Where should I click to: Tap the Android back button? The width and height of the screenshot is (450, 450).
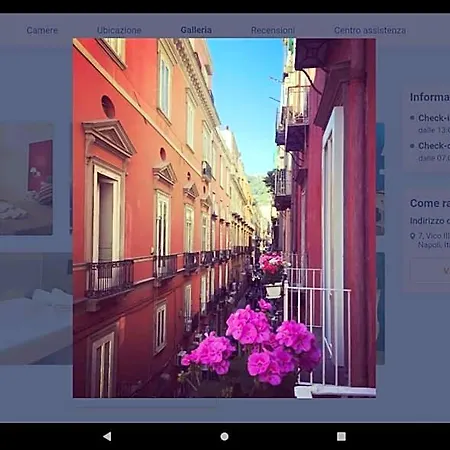[x=107, y=436]
